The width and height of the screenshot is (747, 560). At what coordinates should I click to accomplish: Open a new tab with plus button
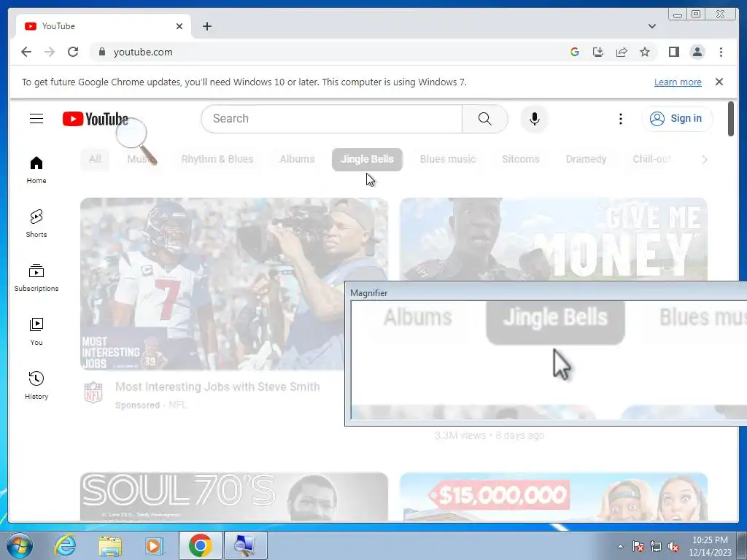tap(206, 26)
